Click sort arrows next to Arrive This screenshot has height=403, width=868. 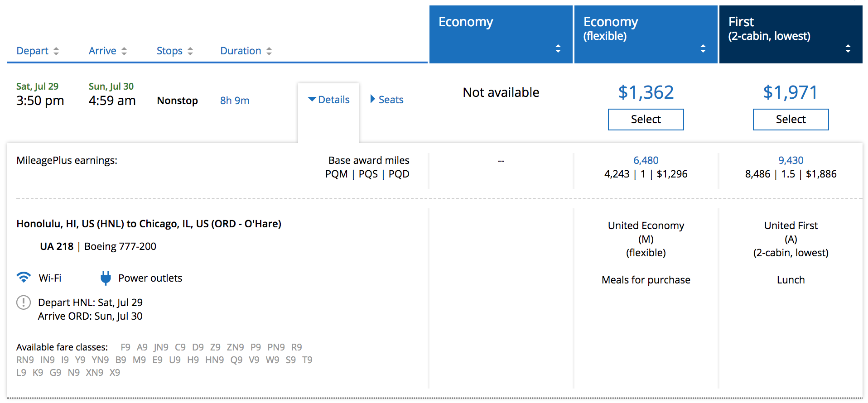pos(124,51)
